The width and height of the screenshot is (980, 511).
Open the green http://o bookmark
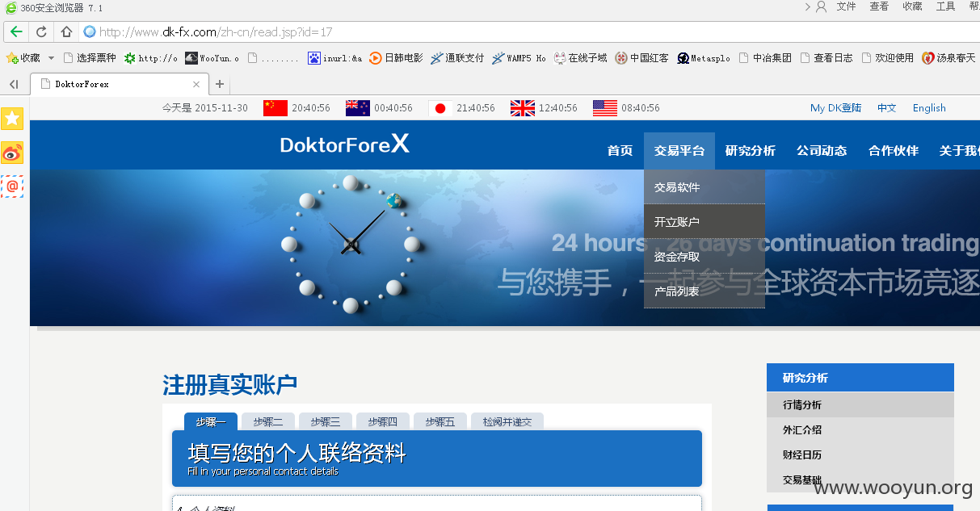point(150,58)
